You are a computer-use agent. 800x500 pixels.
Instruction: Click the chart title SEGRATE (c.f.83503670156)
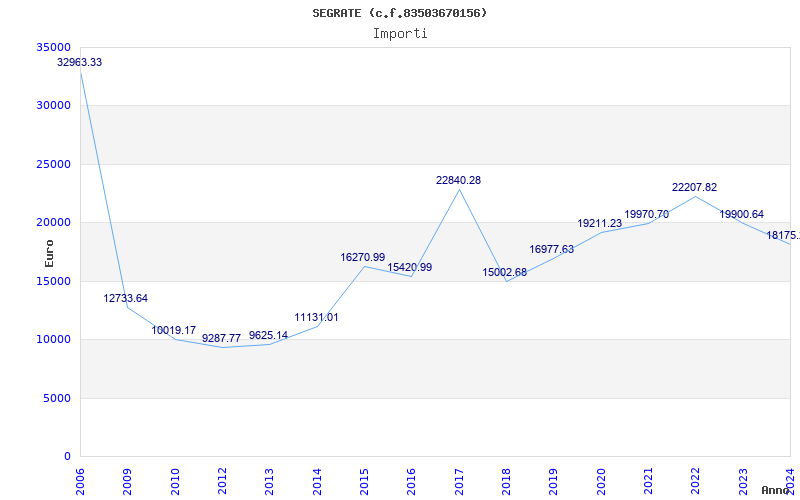coord(400,13)
